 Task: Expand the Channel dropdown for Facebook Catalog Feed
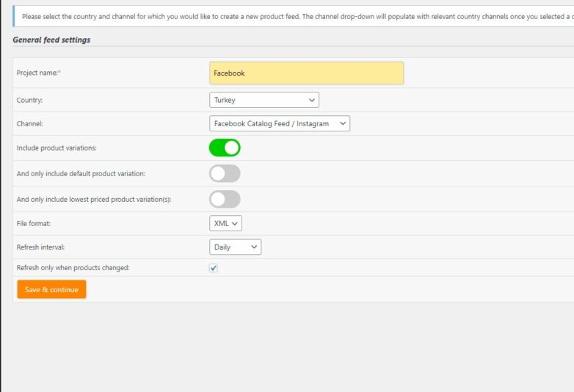280,124
